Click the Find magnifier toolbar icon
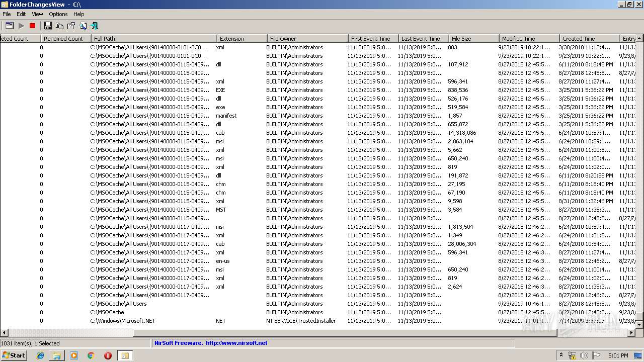The image size is (644, 362). (83, 26)
